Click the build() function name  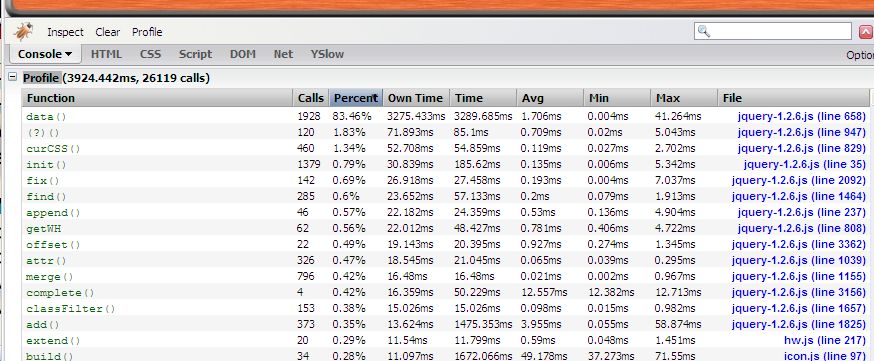pyautogui.click(x=50, y=357)
